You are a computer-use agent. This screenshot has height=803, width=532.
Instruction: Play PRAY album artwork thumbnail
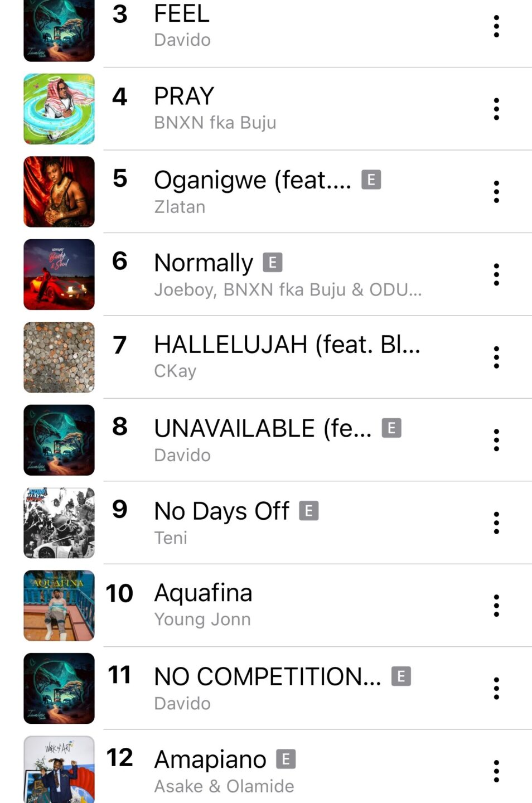[x=59, y=109]
